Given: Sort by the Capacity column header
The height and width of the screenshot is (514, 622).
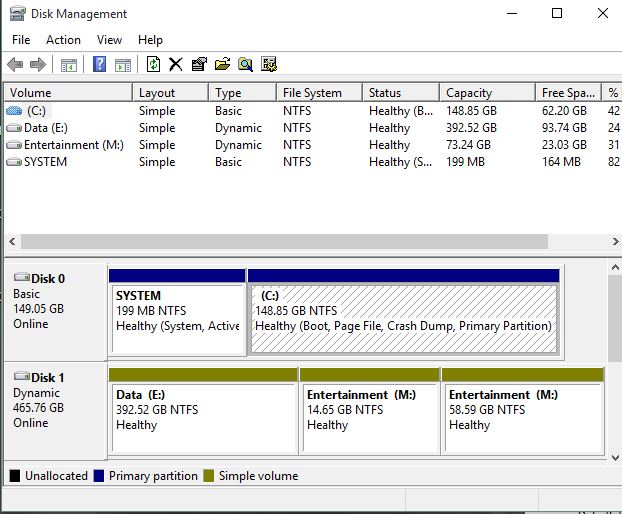Looking at the screenshot, I should pos(488,92).
